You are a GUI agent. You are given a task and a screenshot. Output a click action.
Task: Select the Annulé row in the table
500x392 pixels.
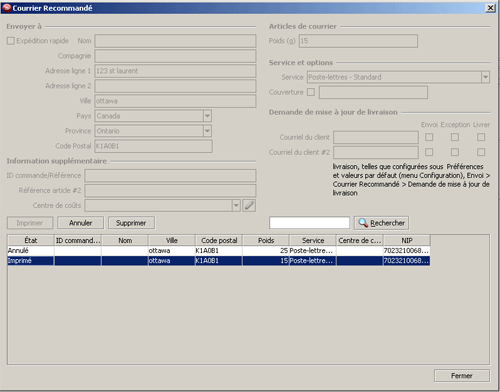pyautogui.click(x=219, y=250)
